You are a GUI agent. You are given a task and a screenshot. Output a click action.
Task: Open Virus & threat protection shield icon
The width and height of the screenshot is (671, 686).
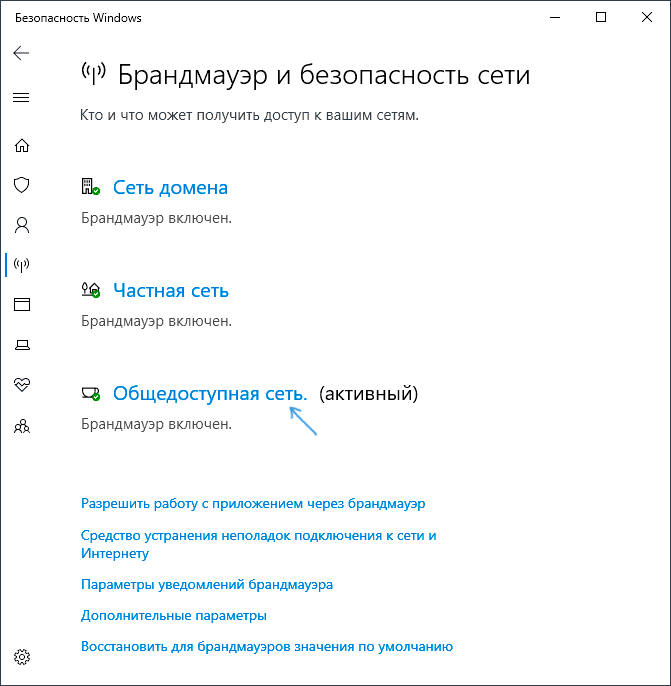[22, 185]
